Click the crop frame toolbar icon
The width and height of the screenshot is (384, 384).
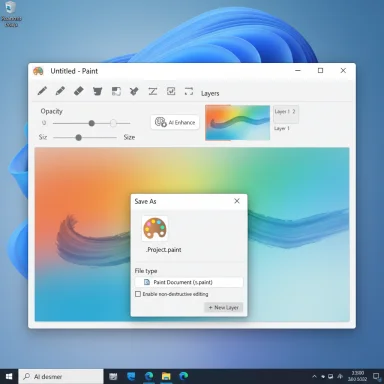tap(189, 91)
